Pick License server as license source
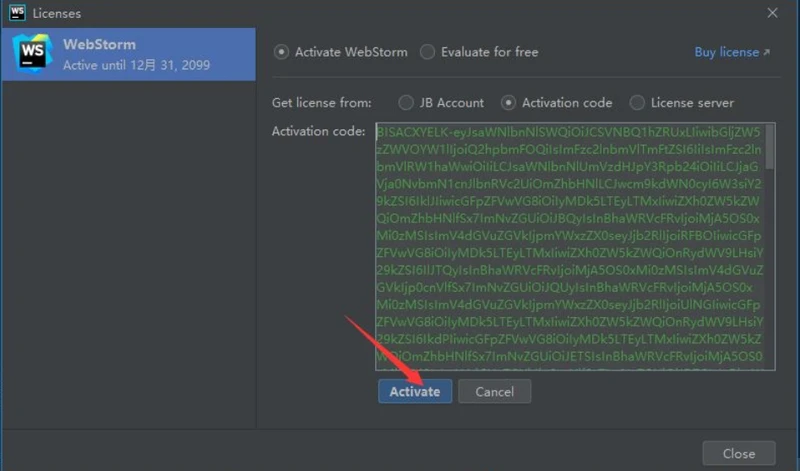 pyautogui.click(x=637, y=103)
